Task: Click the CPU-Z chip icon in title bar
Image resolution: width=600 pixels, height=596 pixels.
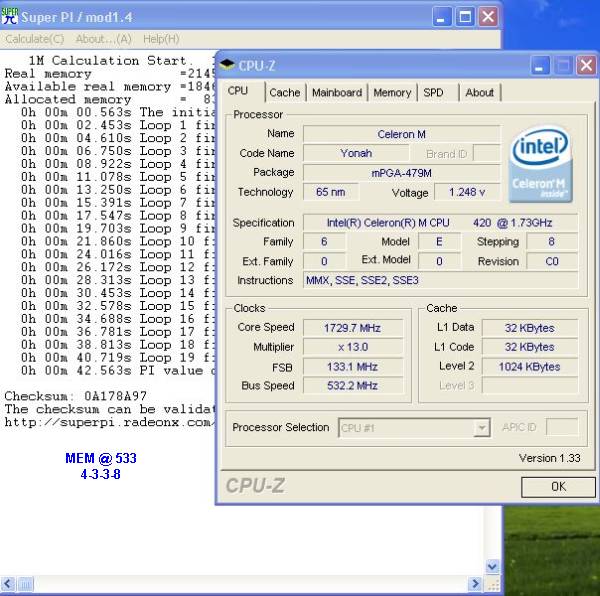Action: coord(227,64)
